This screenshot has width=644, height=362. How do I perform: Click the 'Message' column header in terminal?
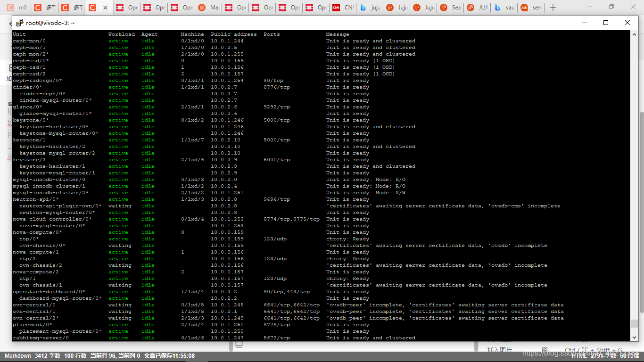point(338,34)
